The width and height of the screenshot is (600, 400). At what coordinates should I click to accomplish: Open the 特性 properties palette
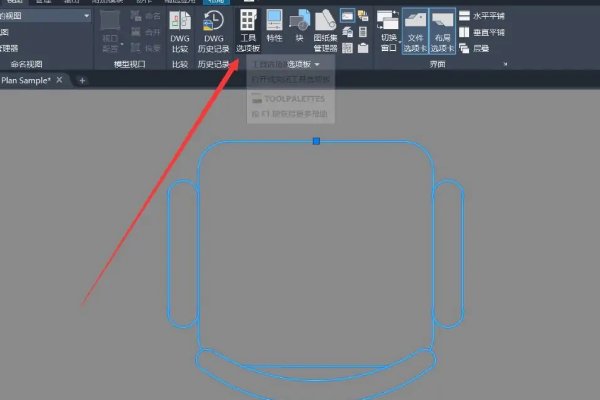point(274,31)
